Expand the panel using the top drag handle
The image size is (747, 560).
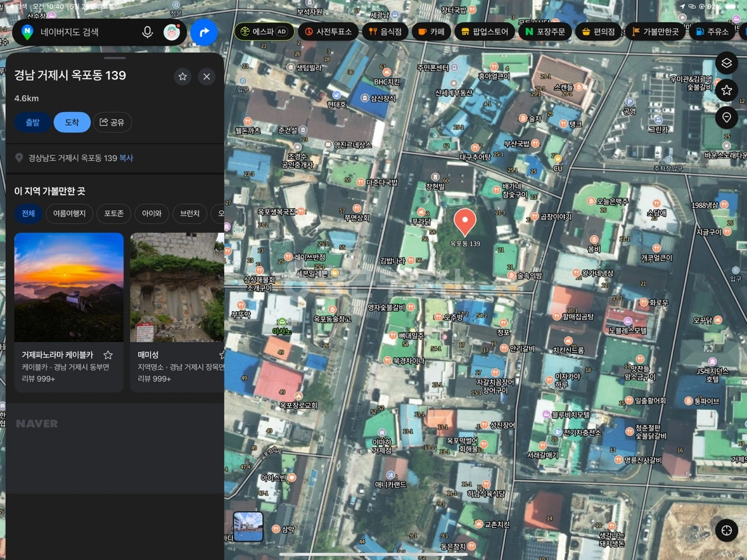[x=115, y=58]
